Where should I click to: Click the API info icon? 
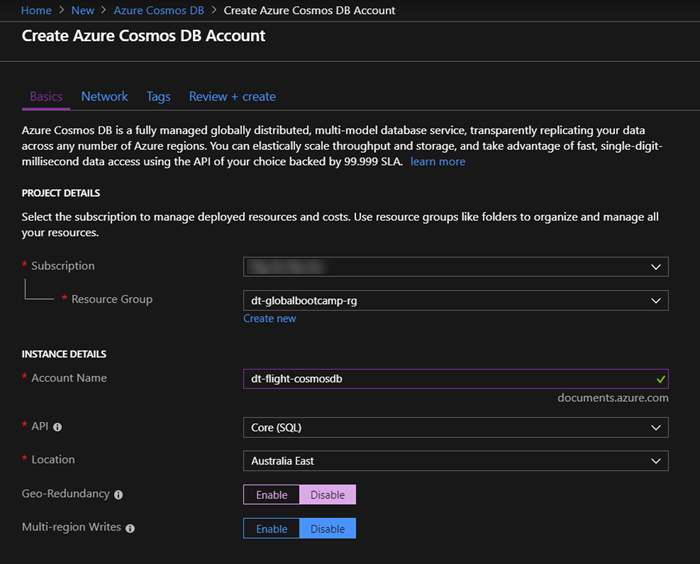tap(57, 427)
